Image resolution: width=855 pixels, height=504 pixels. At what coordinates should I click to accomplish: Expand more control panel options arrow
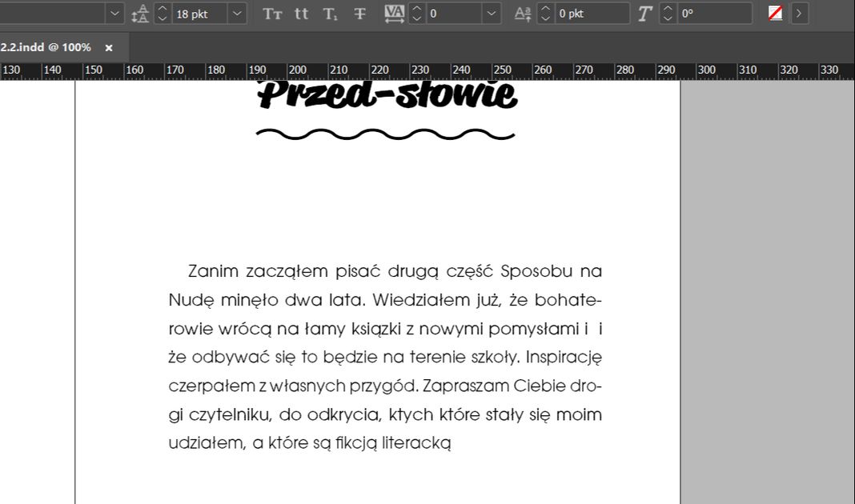click(x=799, y=14)
